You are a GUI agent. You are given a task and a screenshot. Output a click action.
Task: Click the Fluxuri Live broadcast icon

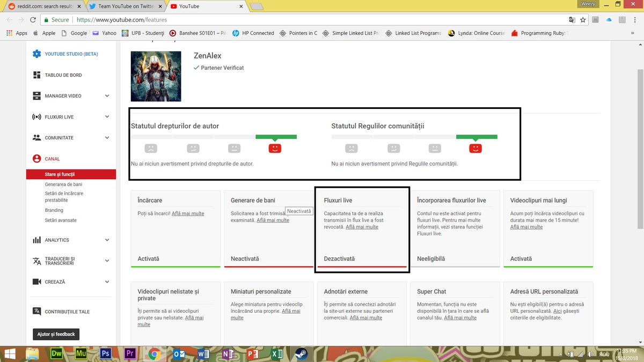click(x=36, y=117)
